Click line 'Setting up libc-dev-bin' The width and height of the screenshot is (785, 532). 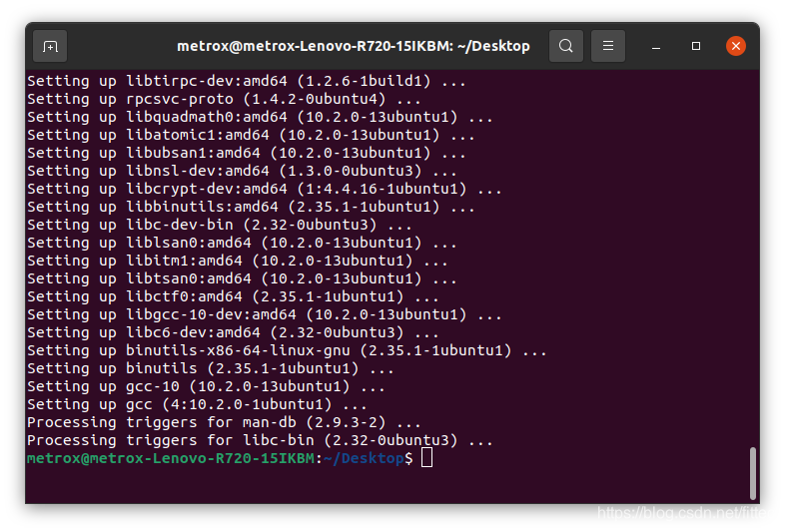(x=220, y=226)
